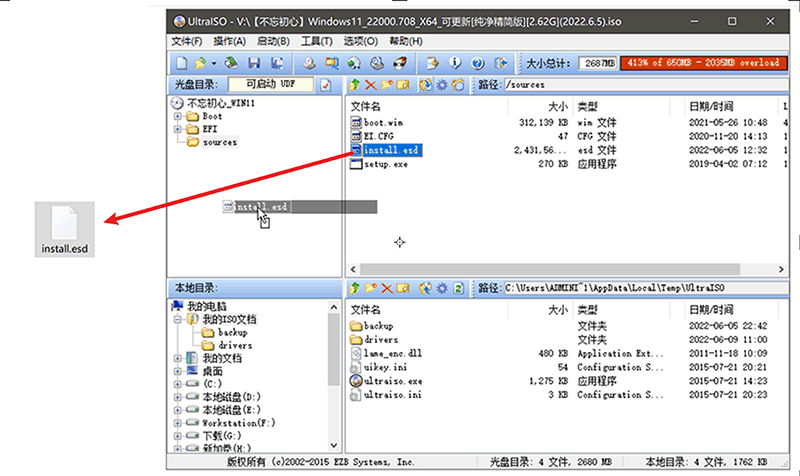Click the Burn CD/DVD image flame icon

pos(400,63)
